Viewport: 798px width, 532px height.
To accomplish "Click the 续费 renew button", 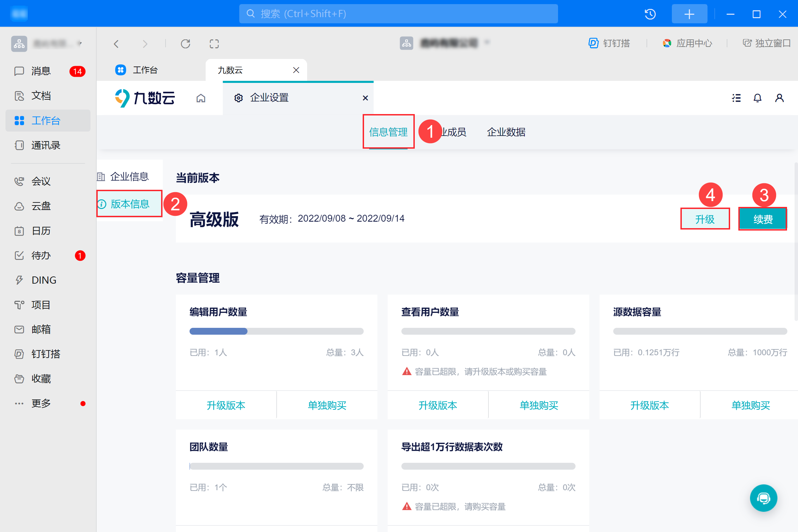I will pyautogui.click(x=763, y=219).
